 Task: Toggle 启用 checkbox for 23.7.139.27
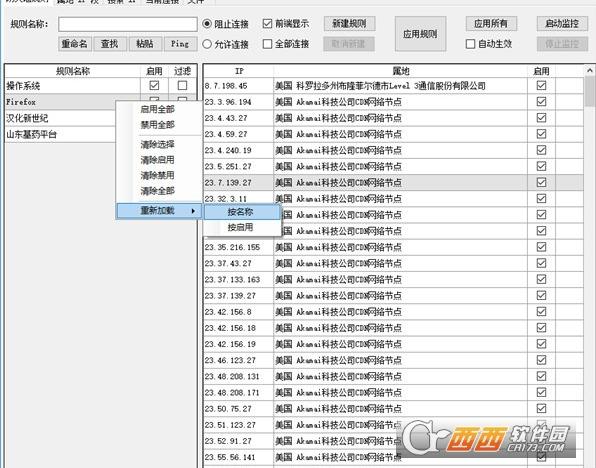pos(541,182)
